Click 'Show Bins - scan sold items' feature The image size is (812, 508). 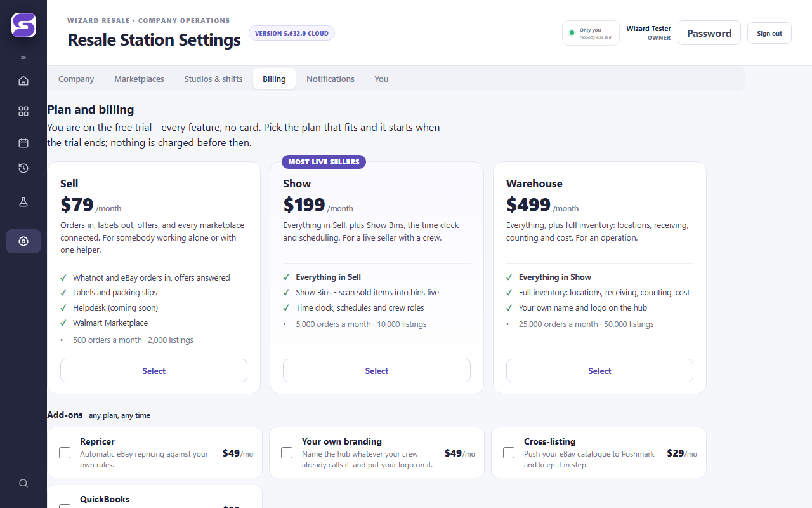coord(367,293)
